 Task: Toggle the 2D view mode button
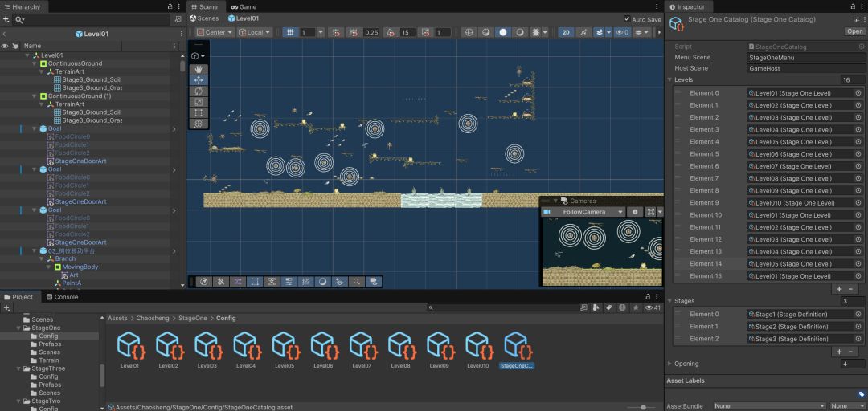566,32
